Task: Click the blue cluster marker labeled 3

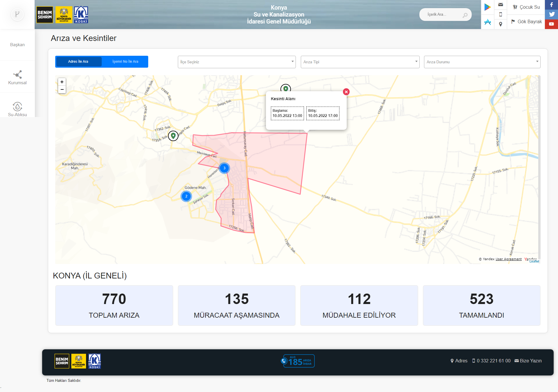Action: (224, 168)
